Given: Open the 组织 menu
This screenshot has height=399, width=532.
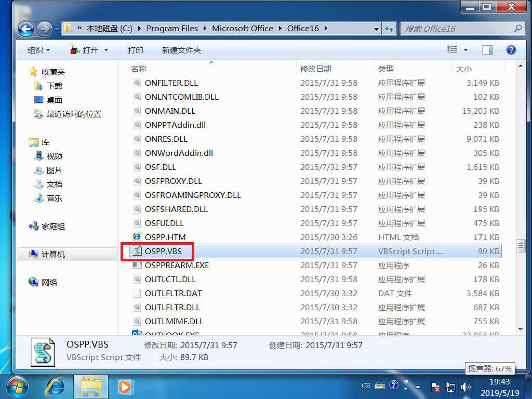Looking at the screenshot, I should [x=38, y=50].
